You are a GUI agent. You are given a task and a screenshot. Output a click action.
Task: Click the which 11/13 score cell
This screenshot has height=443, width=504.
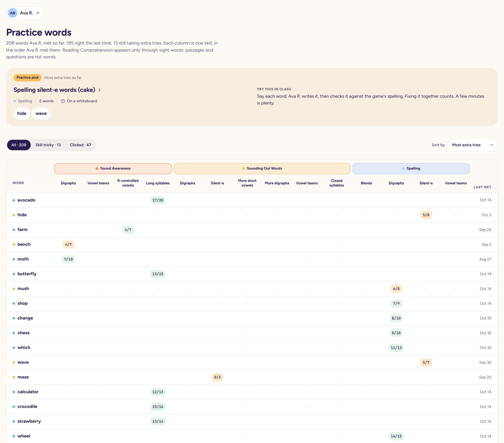(x=396, y=348)
